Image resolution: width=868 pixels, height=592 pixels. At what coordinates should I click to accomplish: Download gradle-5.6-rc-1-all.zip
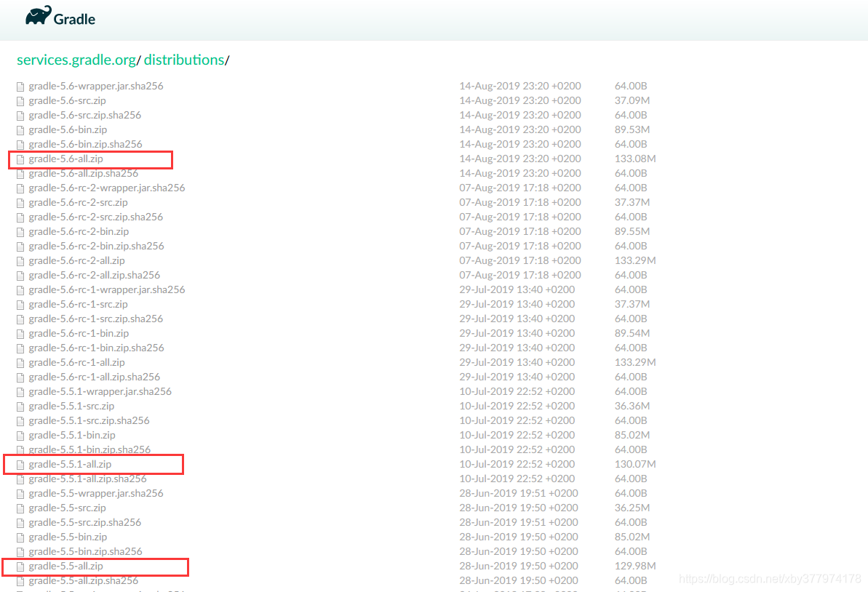tap(77, 362)
